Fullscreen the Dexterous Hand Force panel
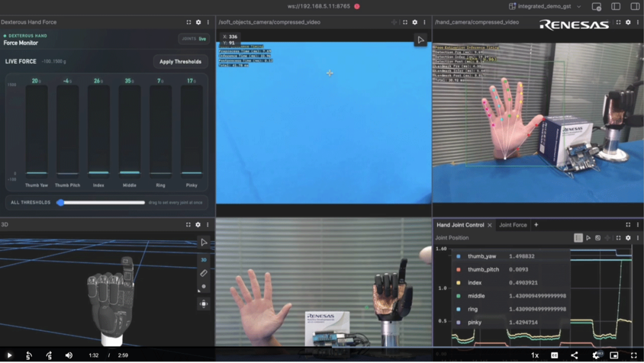The image size is (644, 363). click(x=188, y=22)
